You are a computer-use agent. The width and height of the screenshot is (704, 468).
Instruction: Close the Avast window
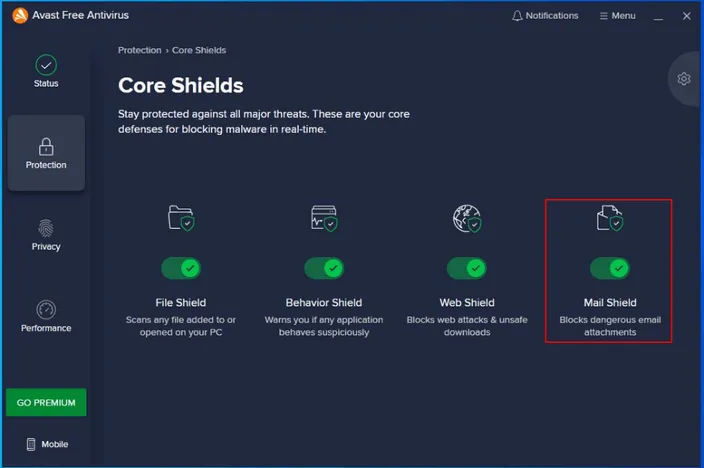686,16
